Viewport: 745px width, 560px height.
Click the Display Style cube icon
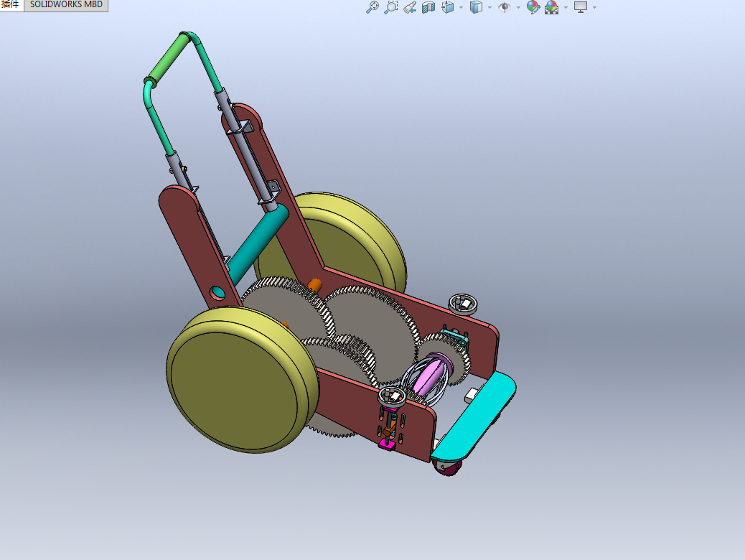476,7
